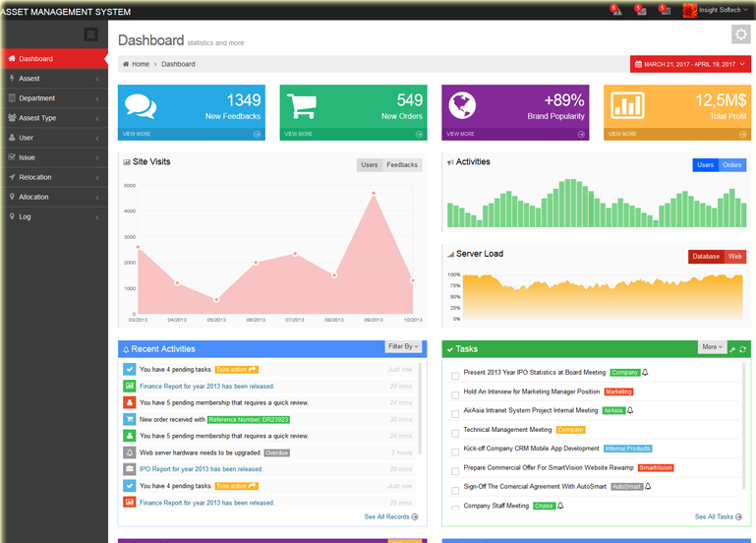Viewport: 756px width, 543px height.
Task: Check Present 2013 Year IPO Statistics task
Action: (455, 375)
